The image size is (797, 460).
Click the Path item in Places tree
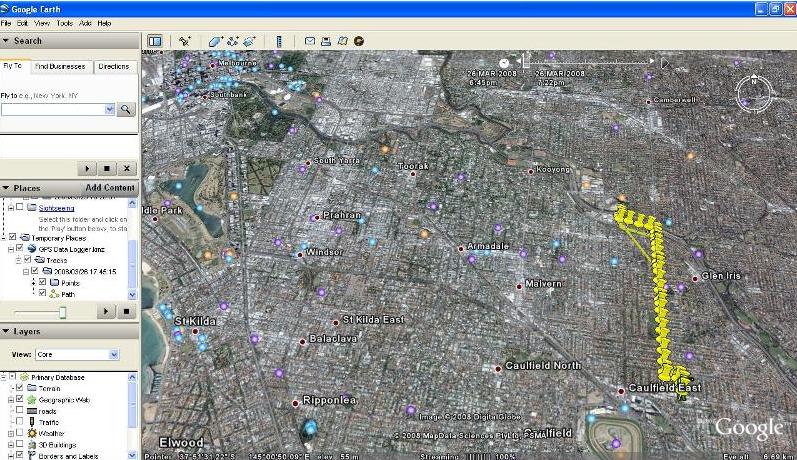[x=68, y=294]
